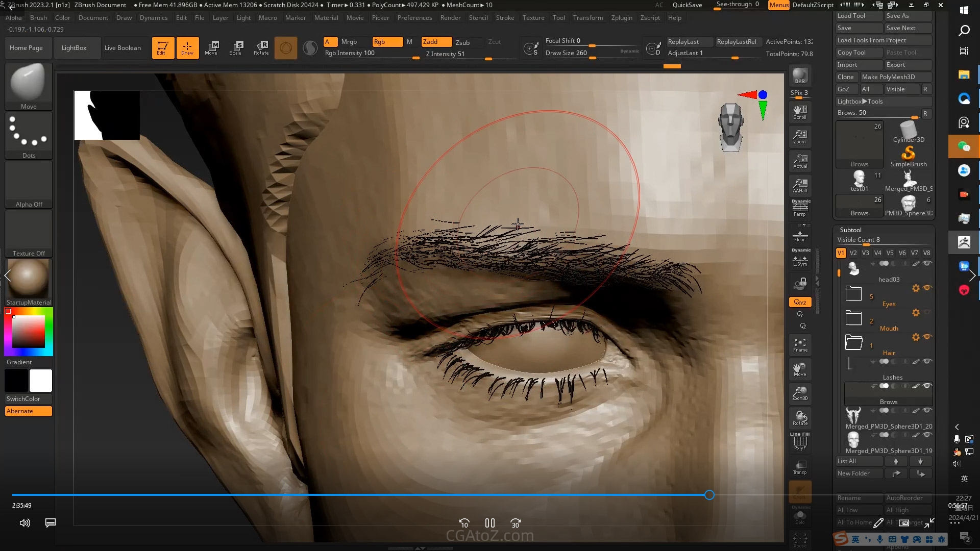
Task: Click the BPR render icon
Action: (x=800, y=76)
